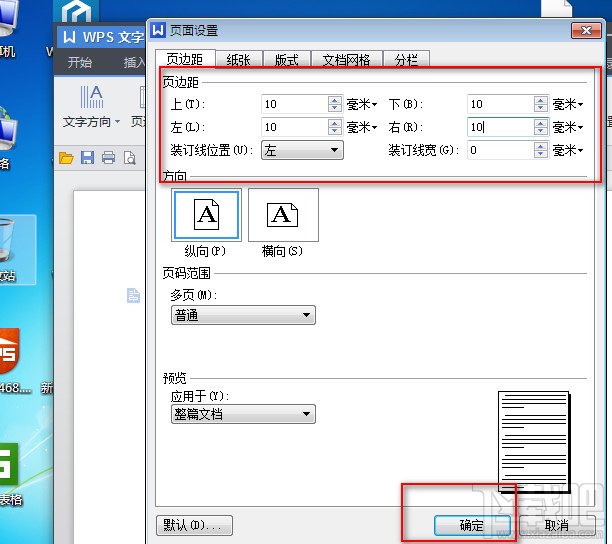
Task: Click the 上(T) top margin input field
Action: pyautogui.click(x=295, y=104)
